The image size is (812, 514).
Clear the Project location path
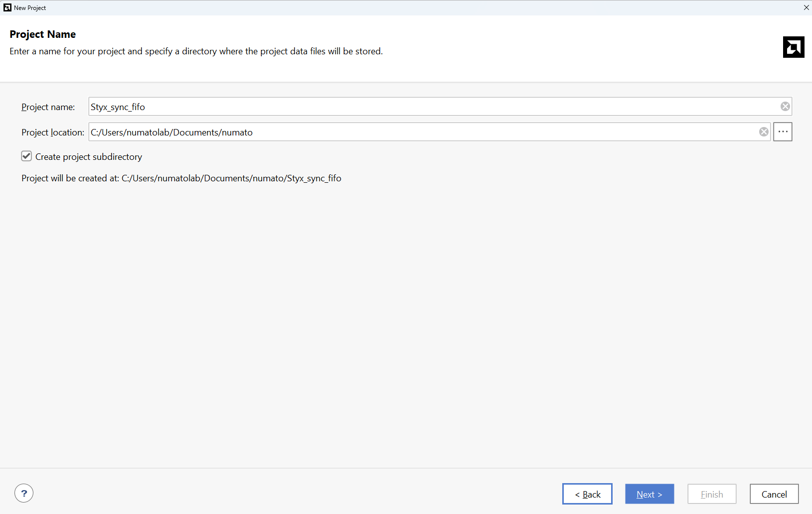pyautogui.click(x=764, y=132)
